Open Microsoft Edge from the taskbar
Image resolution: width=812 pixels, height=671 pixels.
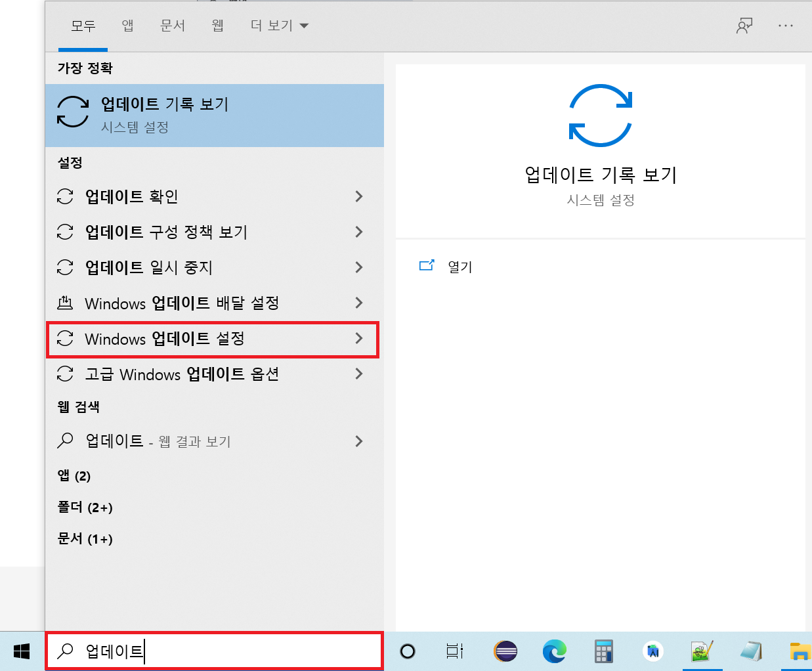point(554,651)
